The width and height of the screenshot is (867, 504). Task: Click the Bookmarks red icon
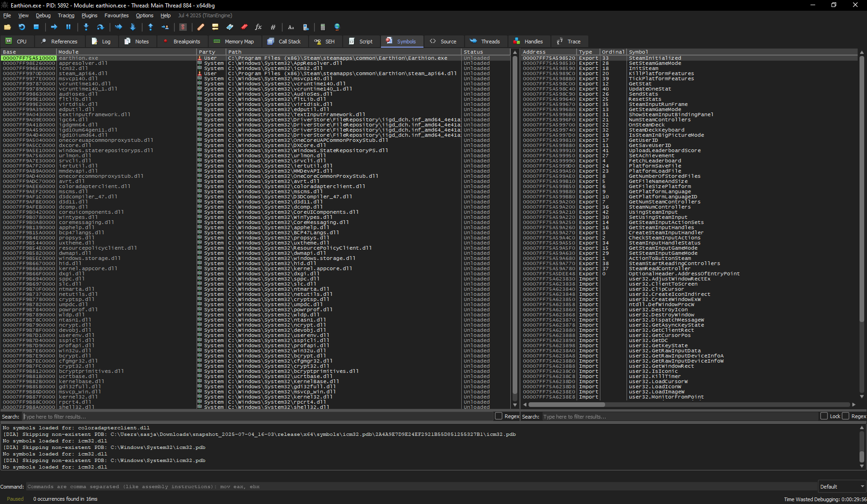coord(244,27)
